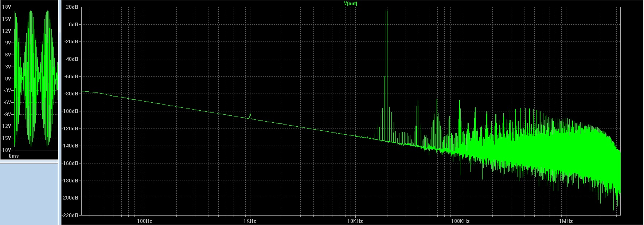Click the 10KHz frequency label

[x=355, y=221]
